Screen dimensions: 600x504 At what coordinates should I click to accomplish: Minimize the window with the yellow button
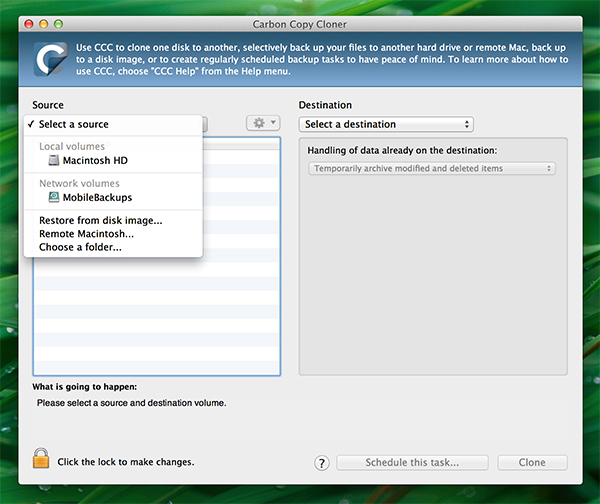tap(44, 24)
